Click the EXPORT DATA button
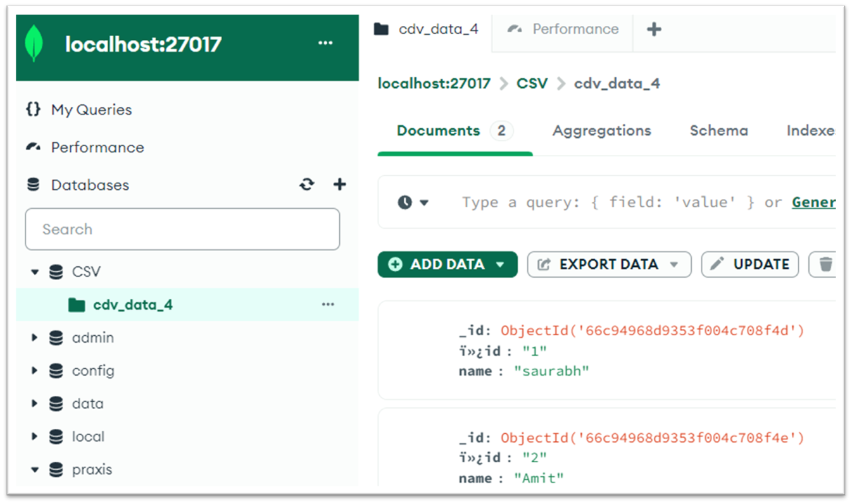 (x=609, y=264)
